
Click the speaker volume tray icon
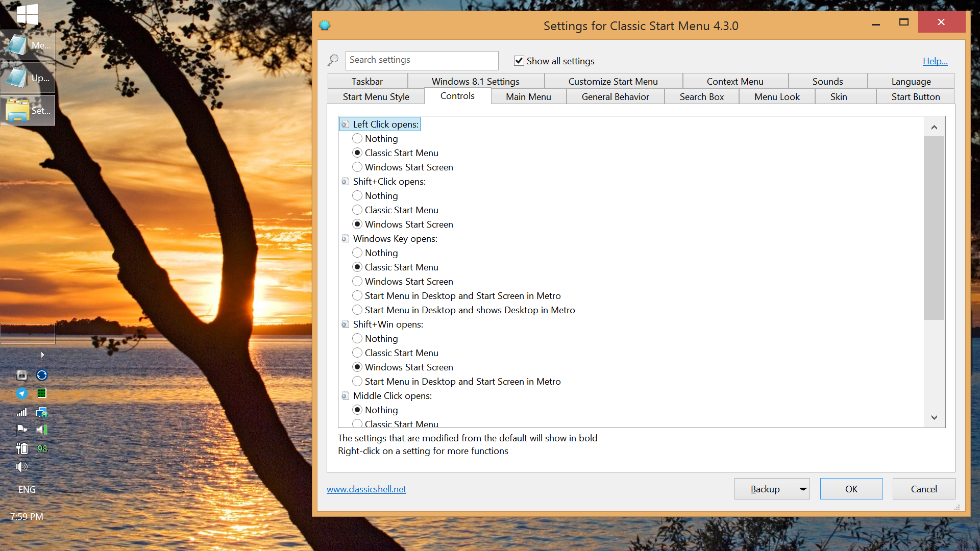22,467
